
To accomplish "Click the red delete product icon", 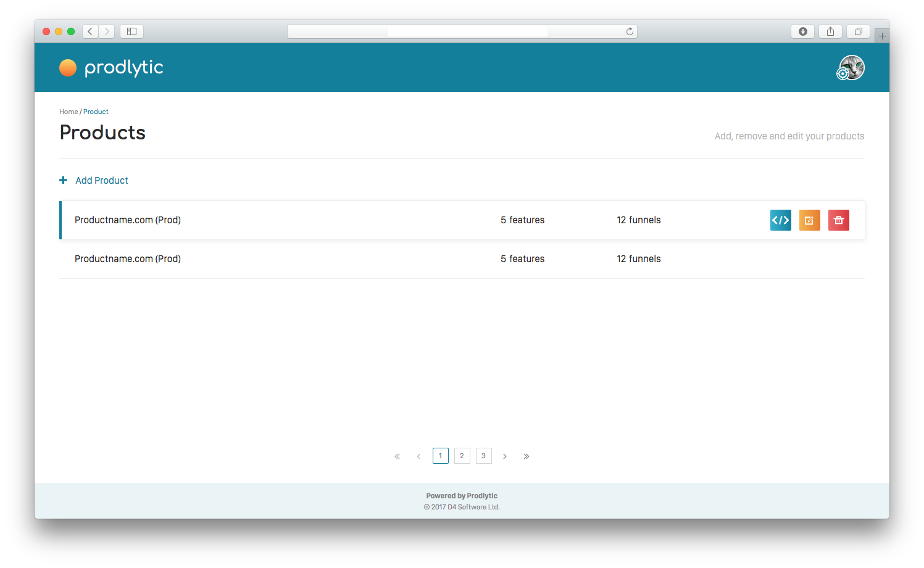I will click(x=838, y=220).
